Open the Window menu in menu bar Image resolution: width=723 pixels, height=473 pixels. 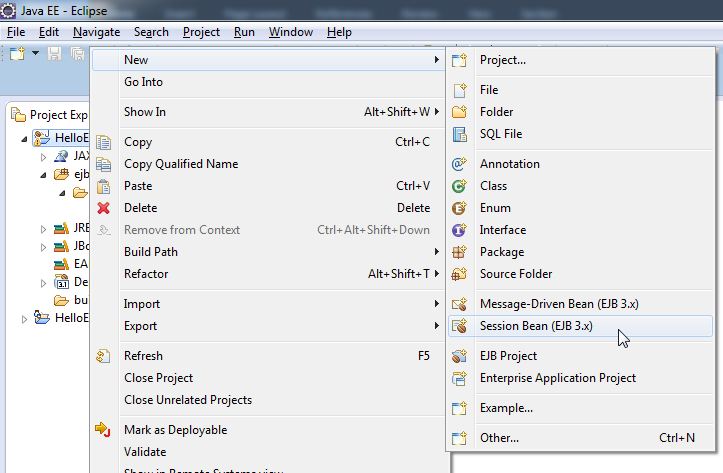coord(290,32)
